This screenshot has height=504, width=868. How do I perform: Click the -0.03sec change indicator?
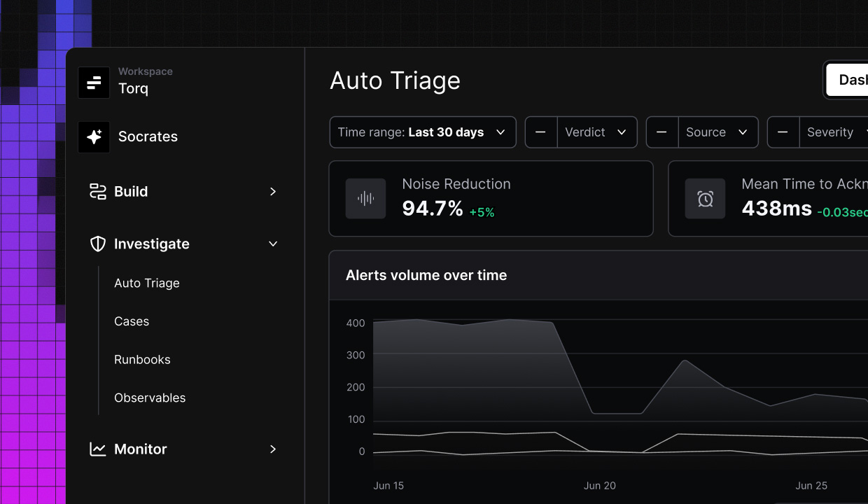point(842,212)
